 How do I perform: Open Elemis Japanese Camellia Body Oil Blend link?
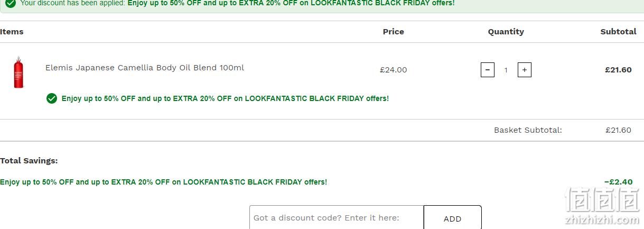pos(145,68)
